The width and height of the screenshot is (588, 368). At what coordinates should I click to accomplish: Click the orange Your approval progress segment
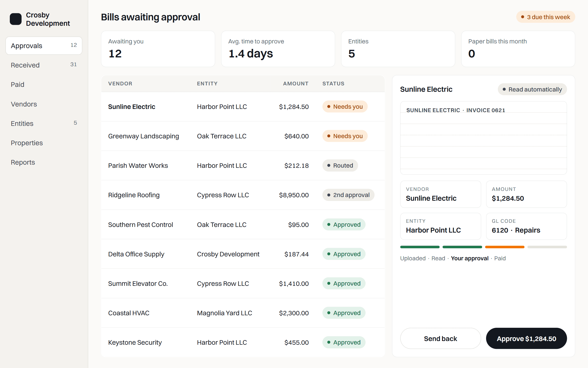[505, 247]
